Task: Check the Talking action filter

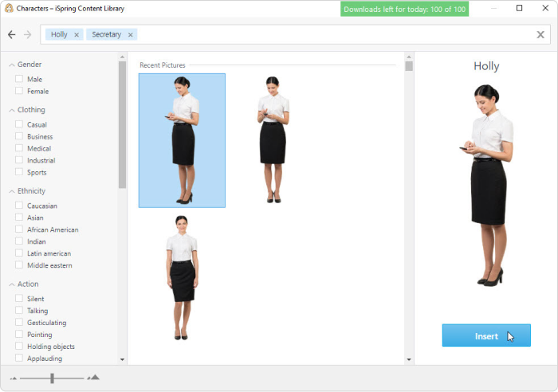Action: click(x=19, y=310)
